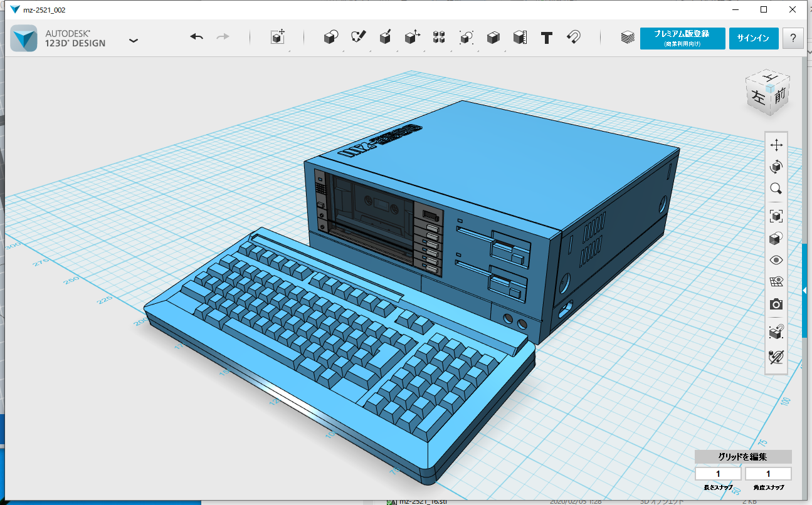Click the 長さスナップ length snap input field

point(717,473)
